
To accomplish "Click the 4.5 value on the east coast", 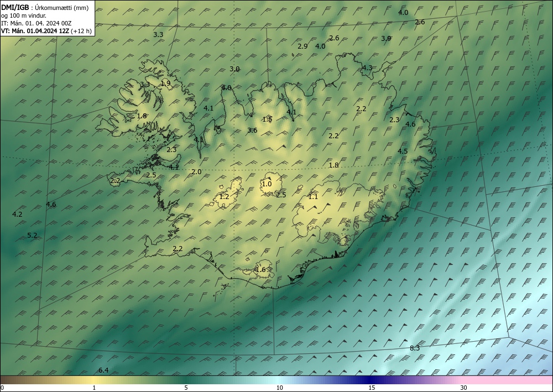I will tap(403, 151).
